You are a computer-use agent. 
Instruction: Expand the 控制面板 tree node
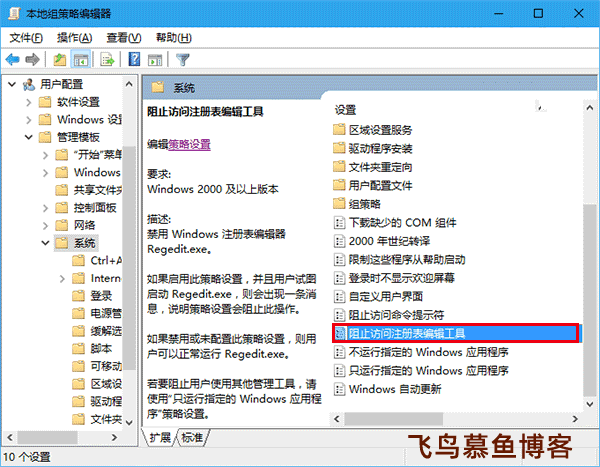(x=45, y=208)
